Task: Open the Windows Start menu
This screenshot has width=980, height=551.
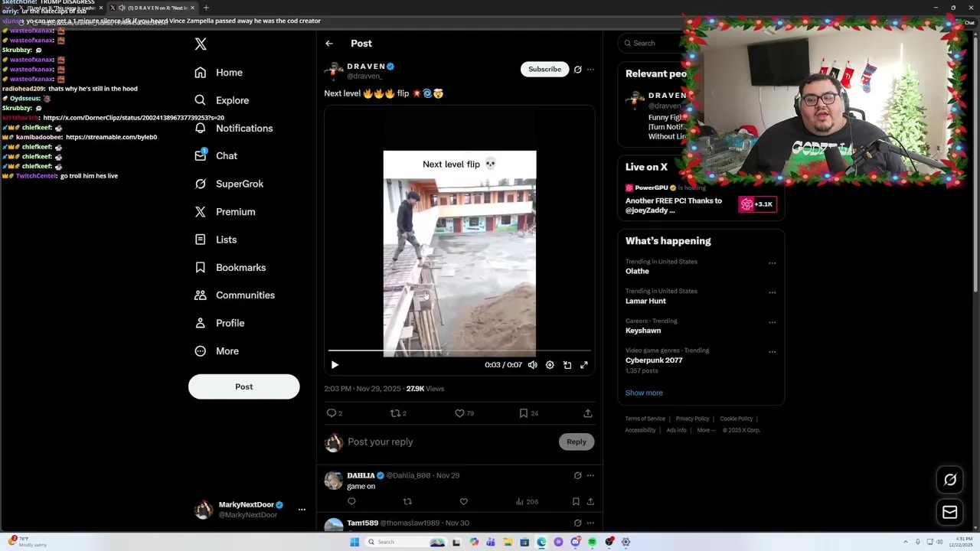Action: (x=354, y=542)
